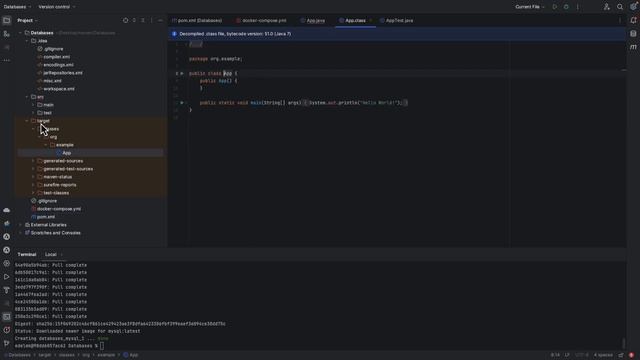640x360 pixels.
Task: Open the Current File run configuration dropdown
Action: coord(529,7)
